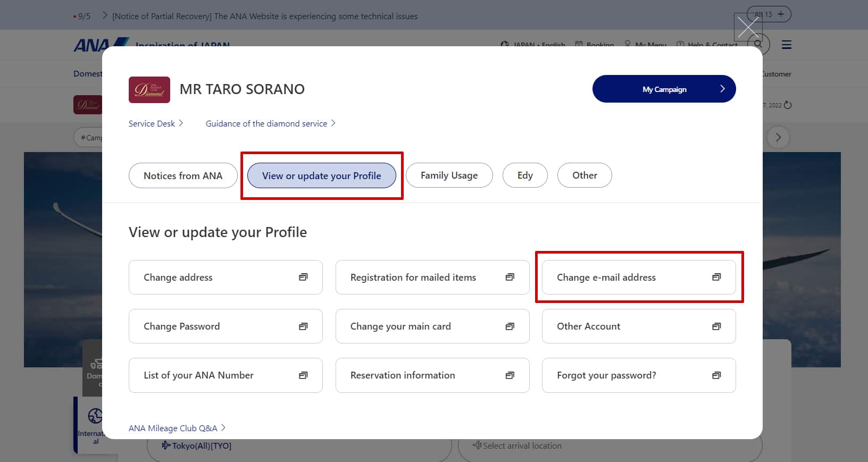
Task: Close the profile popup with X icon
Action: pos(748,28)
